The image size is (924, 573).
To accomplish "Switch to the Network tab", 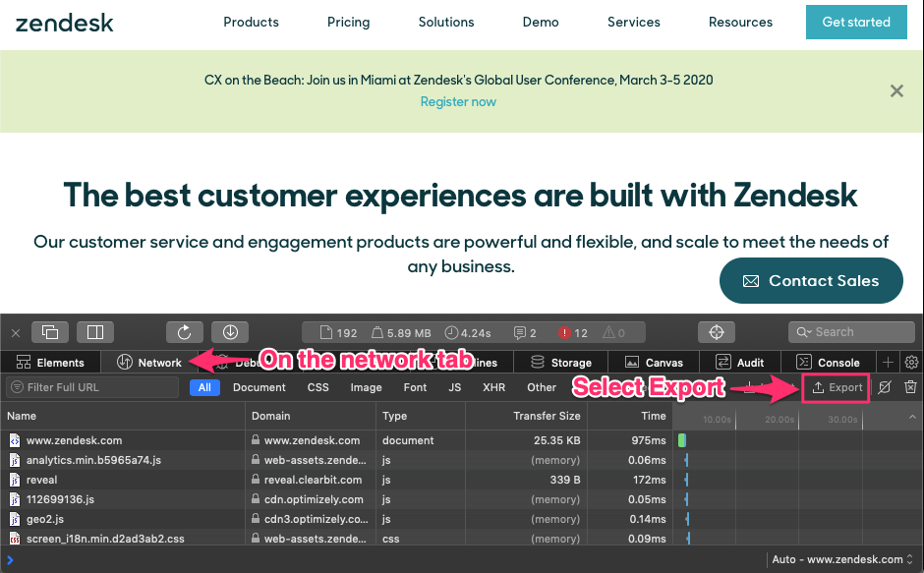I will 149,363.
